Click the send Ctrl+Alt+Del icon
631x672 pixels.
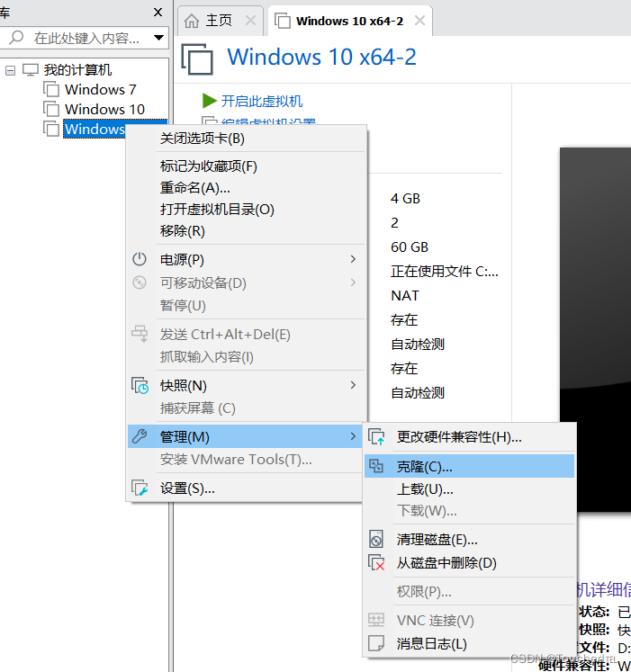pos(140,334)
